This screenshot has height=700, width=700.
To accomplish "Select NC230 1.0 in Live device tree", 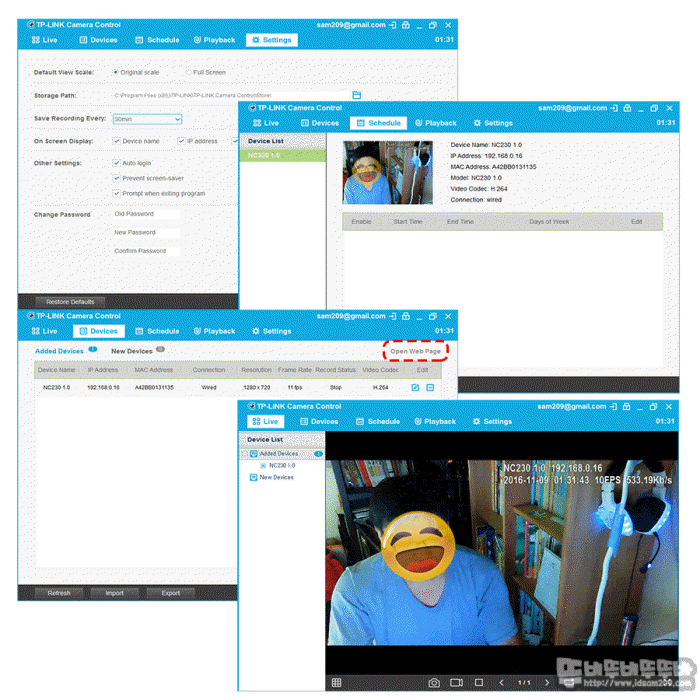I will (x=282, y=465).
